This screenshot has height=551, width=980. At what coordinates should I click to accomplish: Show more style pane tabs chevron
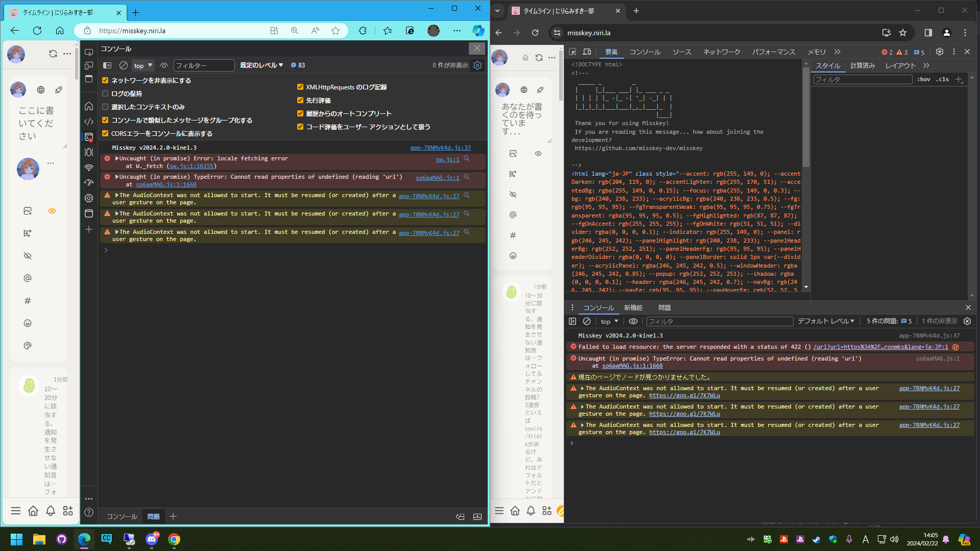(x=926, y=65)
